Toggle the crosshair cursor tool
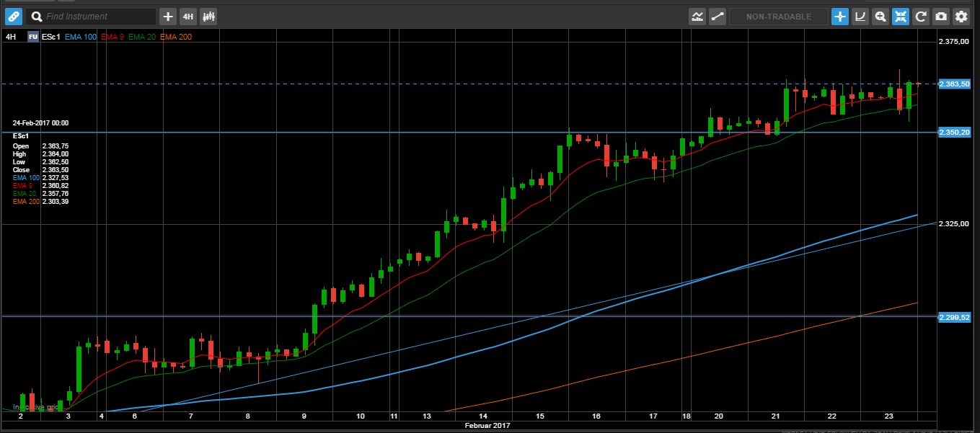The image size is (980, 433). [x=840, y=16]
